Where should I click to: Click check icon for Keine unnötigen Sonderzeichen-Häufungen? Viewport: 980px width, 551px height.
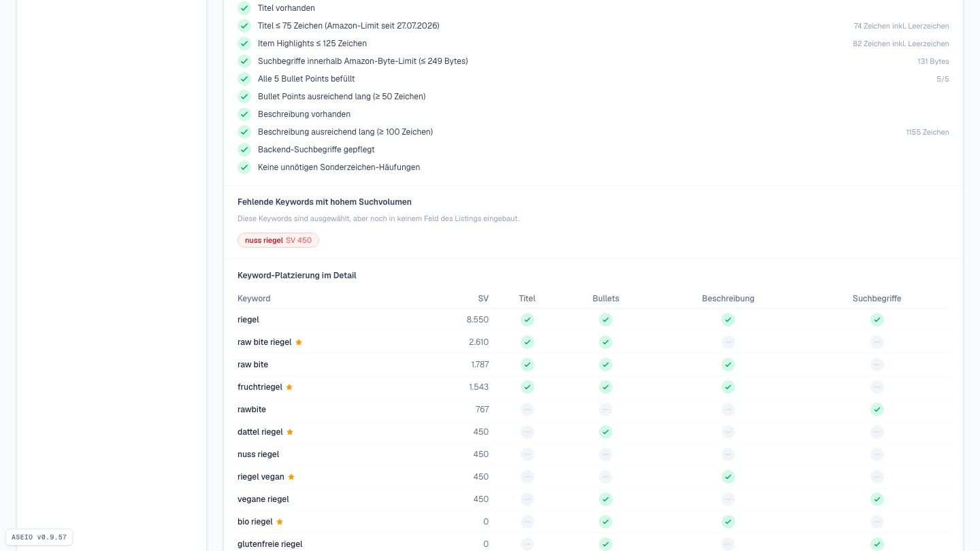(244, 167)
